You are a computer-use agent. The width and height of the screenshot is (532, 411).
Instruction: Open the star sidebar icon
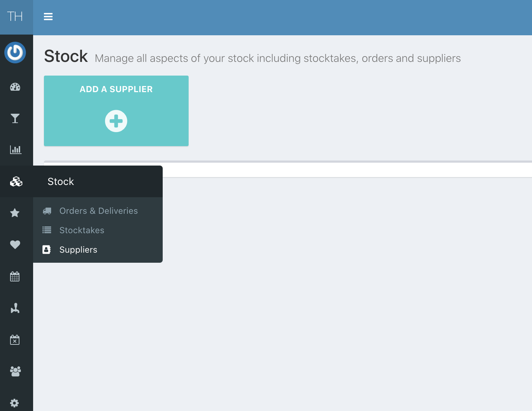click(15, 213)
